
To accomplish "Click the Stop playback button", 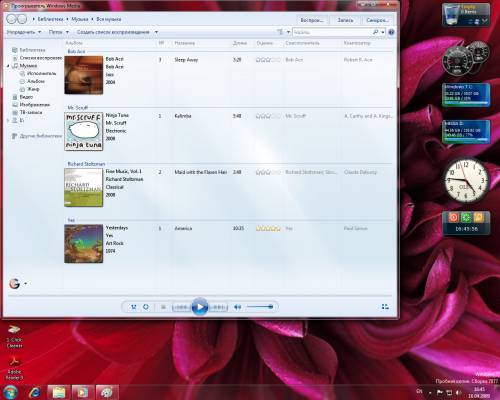I will tap(163, 307).
